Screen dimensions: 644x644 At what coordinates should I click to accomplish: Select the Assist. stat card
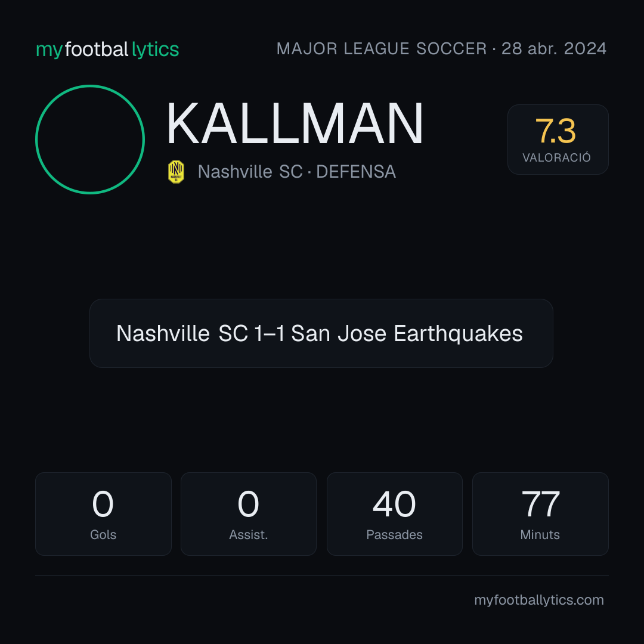pos(249,514)
